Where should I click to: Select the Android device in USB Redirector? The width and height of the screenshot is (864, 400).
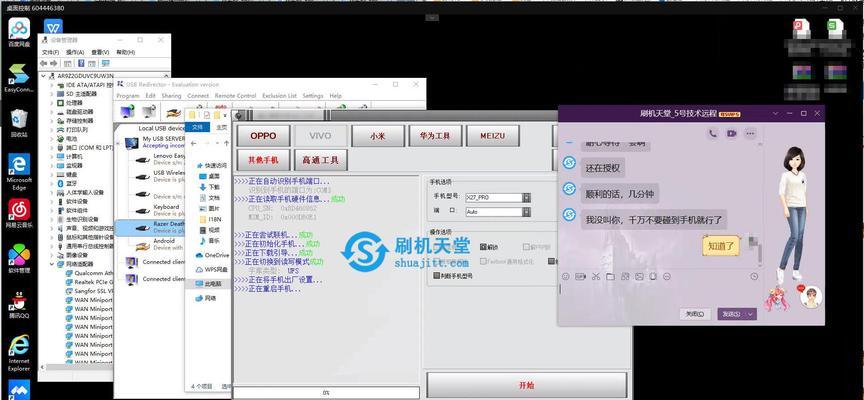[x=160, y=245]
